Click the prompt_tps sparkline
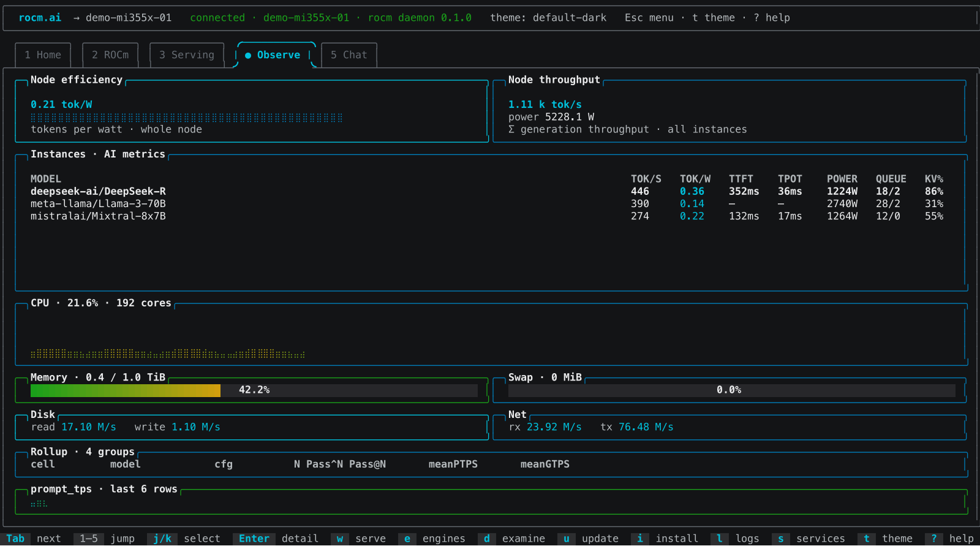 coord(39,503)
